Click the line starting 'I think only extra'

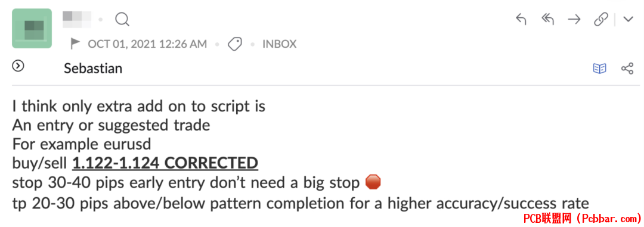click(x=139, y=106)
